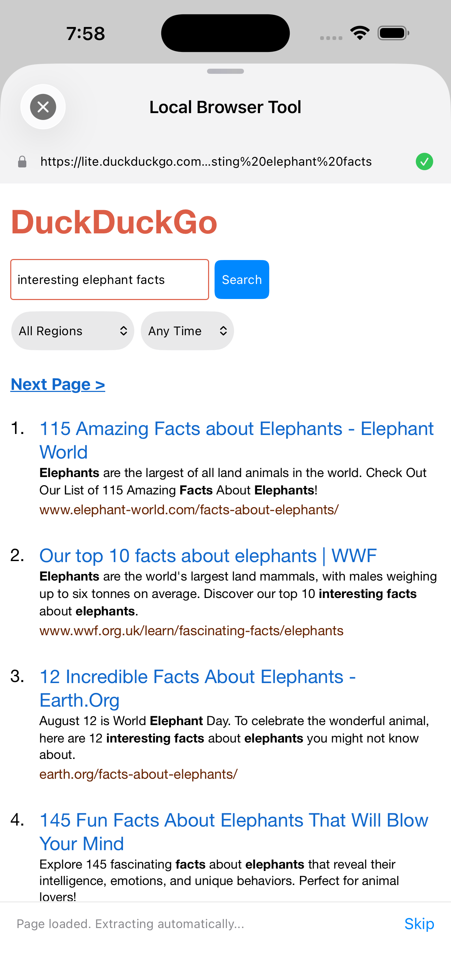
Task: Click the green verification checkmark badge
Action: tap(425, 161)
